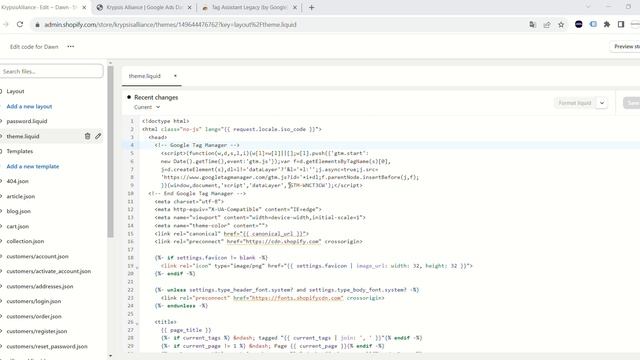This screenshot has width=640, height=360.
Task: Open the translate page icon
Action: click(x=532, y=24)
